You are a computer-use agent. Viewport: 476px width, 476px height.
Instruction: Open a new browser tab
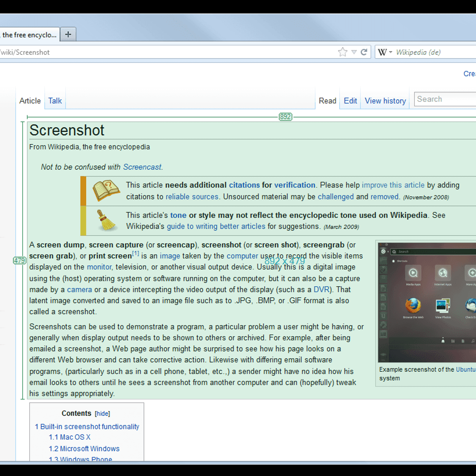[x=68, y=34]
